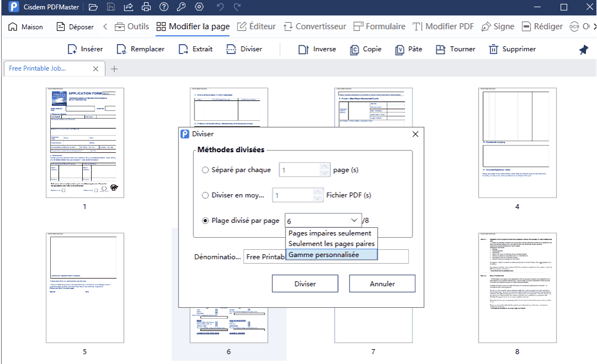Choose Gamme personnalisée option
The image size is (597, 364).
click(x=331, y=254)
